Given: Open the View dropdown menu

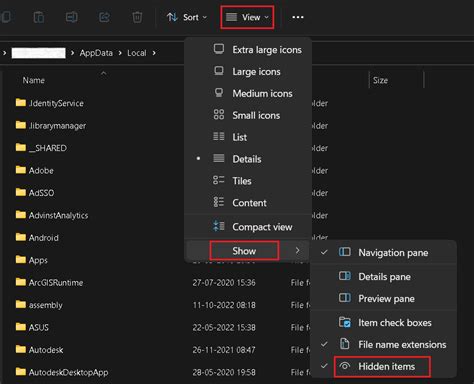Looking at the screenshot, I should (x=247, y=17).
